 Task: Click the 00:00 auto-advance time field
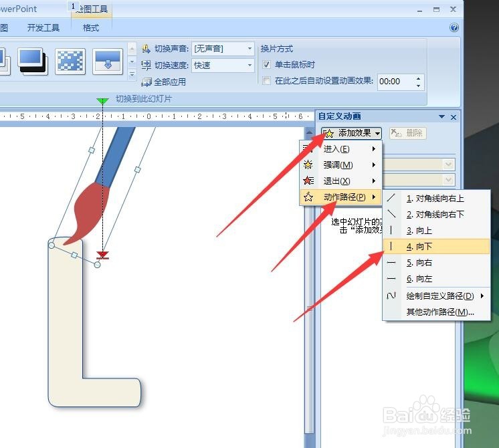click(395, 82)
